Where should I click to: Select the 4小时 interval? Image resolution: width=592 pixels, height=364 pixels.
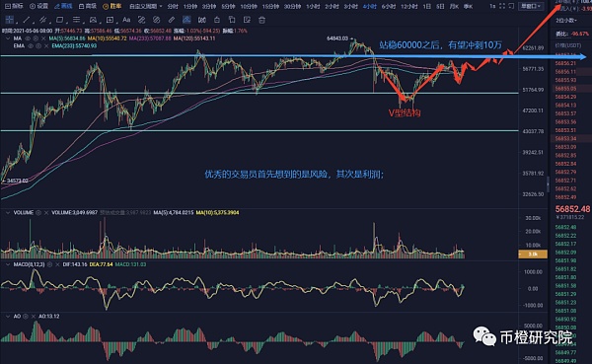[x=370, y=7]
